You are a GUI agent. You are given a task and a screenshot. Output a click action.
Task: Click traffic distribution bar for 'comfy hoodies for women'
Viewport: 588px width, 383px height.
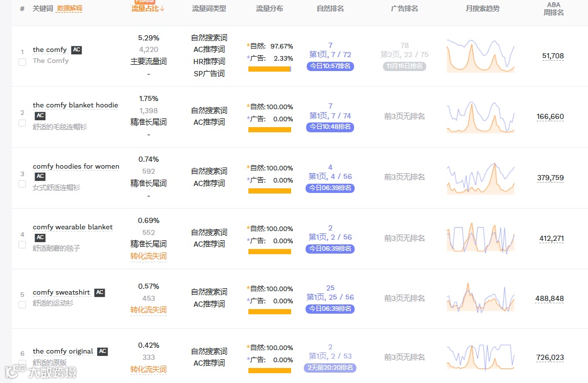[x=270, y=191]
